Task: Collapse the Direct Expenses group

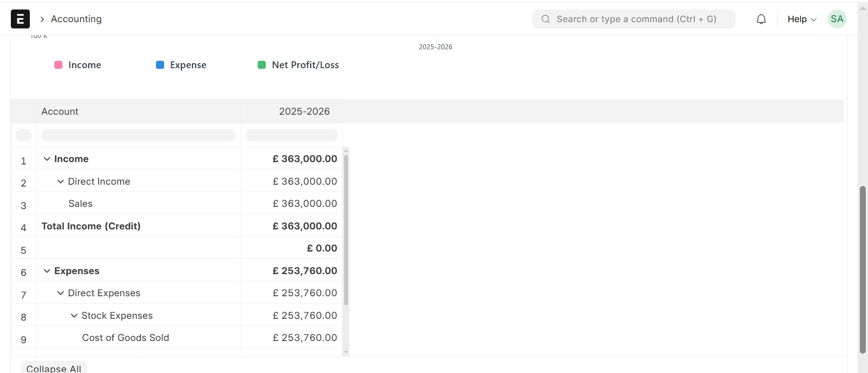Action: [x=61, y=293]
